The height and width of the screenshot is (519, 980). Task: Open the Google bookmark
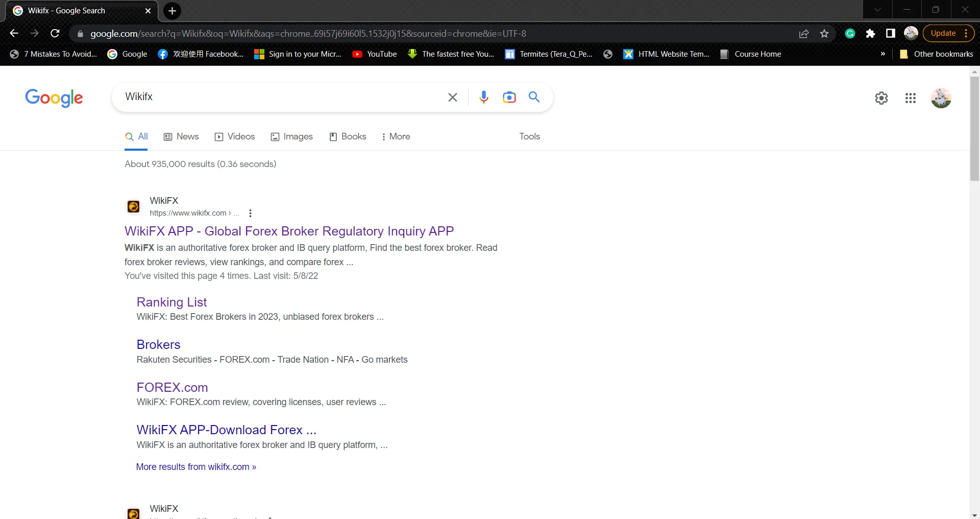tap(128, 54)
